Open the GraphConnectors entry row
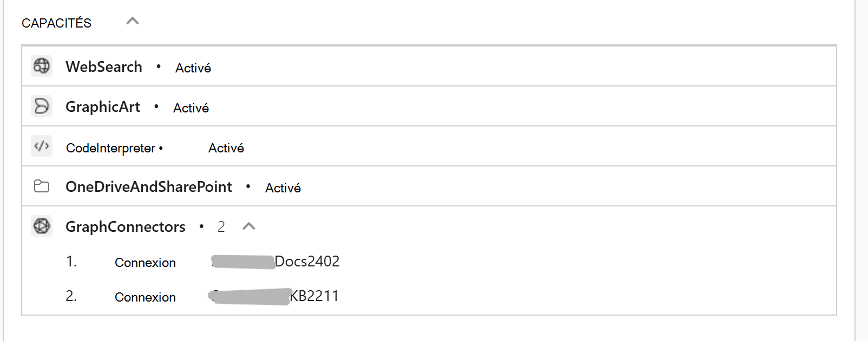868x341 pixels. (124, 226)
